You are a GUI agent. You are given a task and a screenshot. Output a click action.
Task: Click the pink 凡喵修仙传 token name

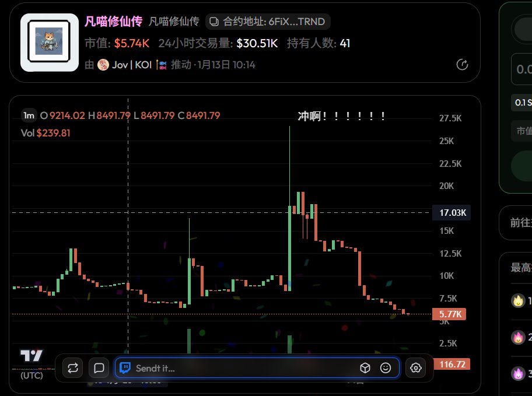coord(113,22)
